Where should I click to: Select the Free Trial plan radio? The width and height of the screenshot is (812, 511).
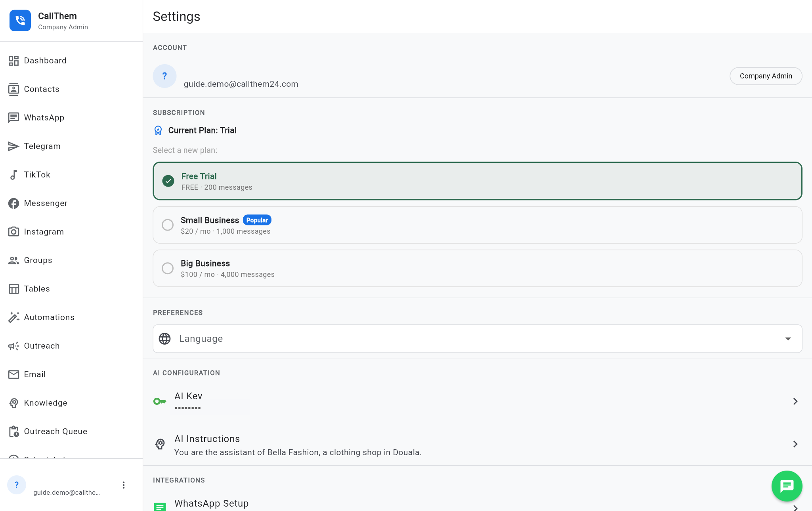click(x=168, y=181)
